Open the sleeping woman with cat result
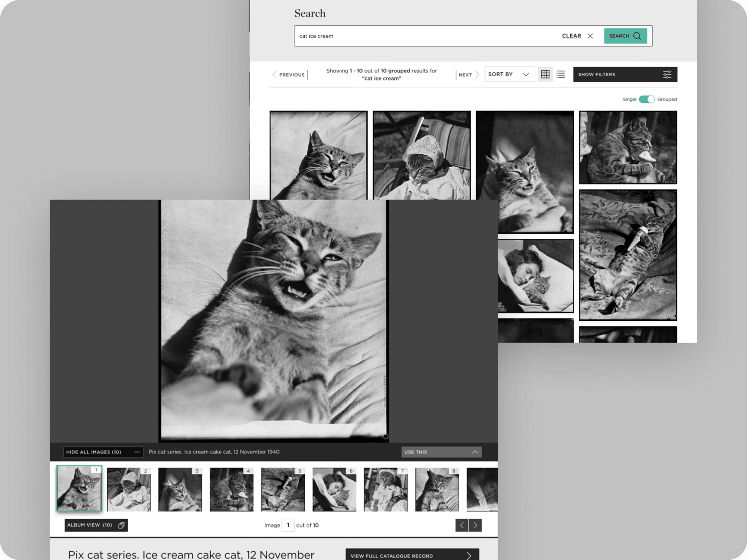Screen dimensions: 747x560 click(x=536, y=276)
